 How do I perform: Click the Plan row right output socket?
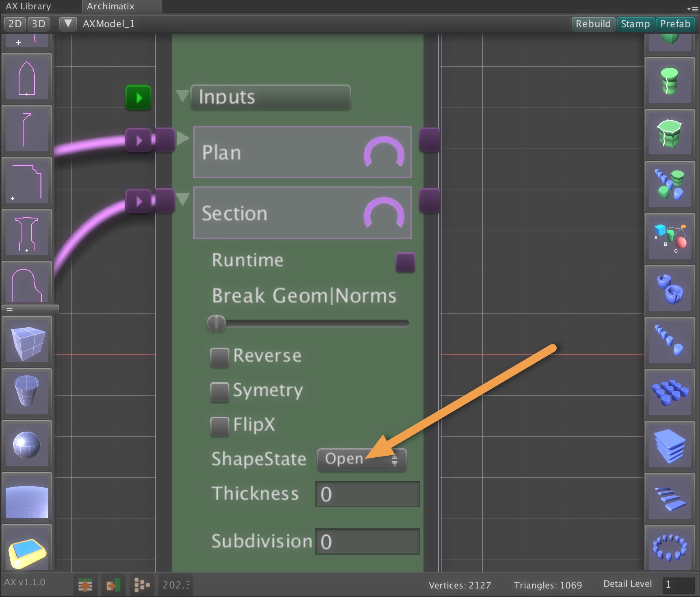430,140
